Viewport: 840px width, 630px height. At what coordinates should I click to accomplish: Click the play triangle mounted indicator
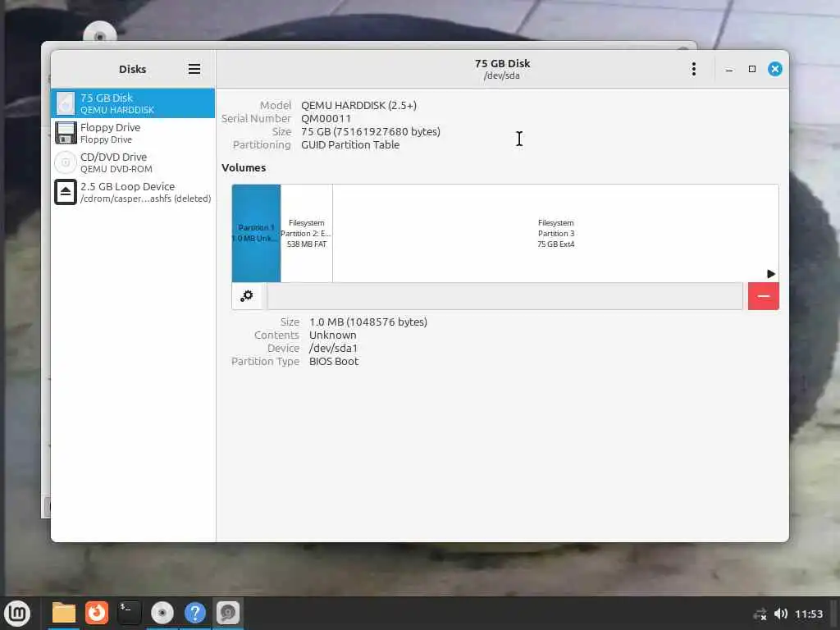771,274
